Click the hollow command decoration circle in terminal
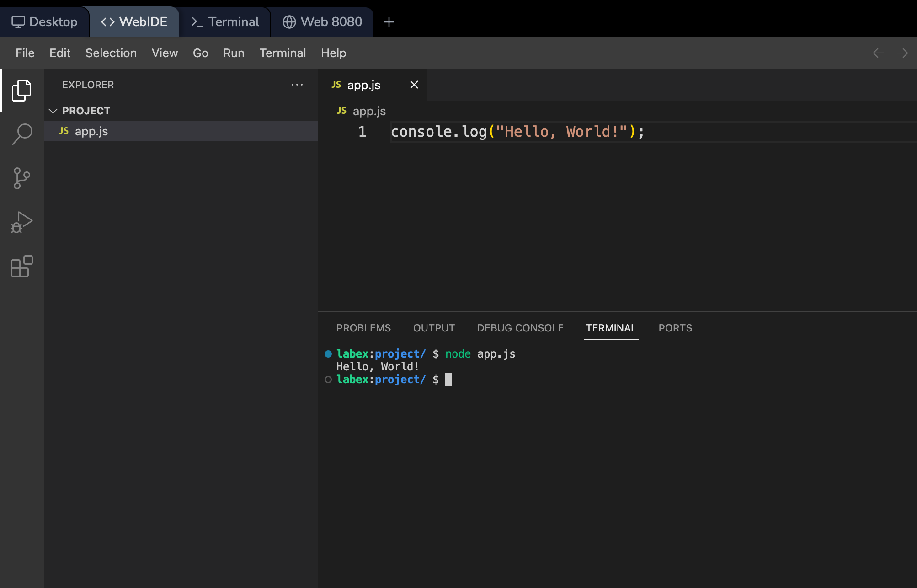917x588 pixels. pos(328,380)
